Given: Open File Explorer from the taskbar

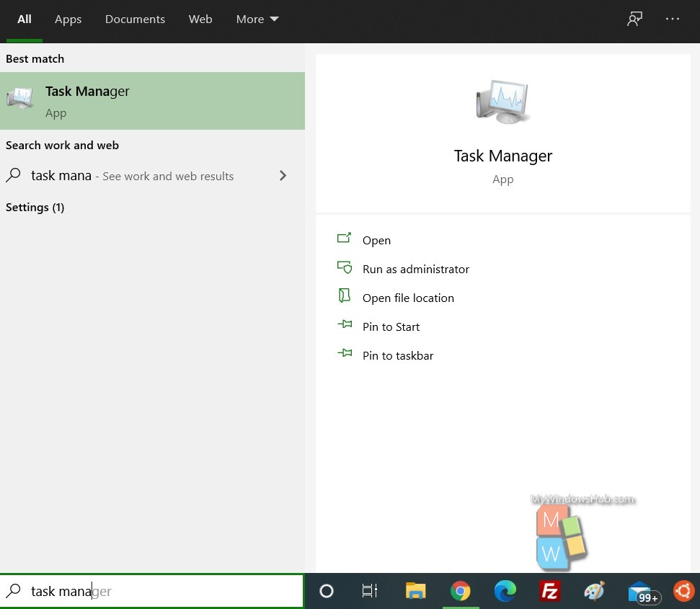Looking at the screenshot, I should [415, 591].
